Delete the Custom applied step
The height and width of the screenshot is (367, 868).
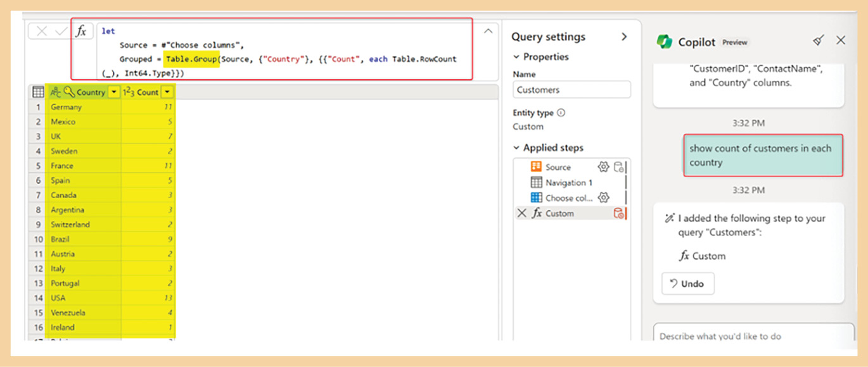(x=521, y=214)
